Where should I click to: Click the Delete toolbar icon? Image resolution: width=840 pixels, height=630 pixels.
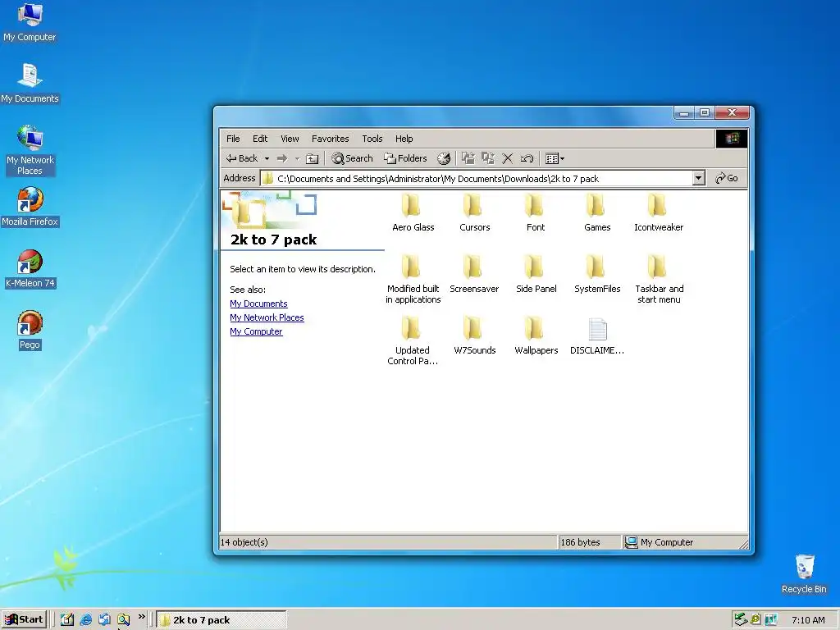507,158
